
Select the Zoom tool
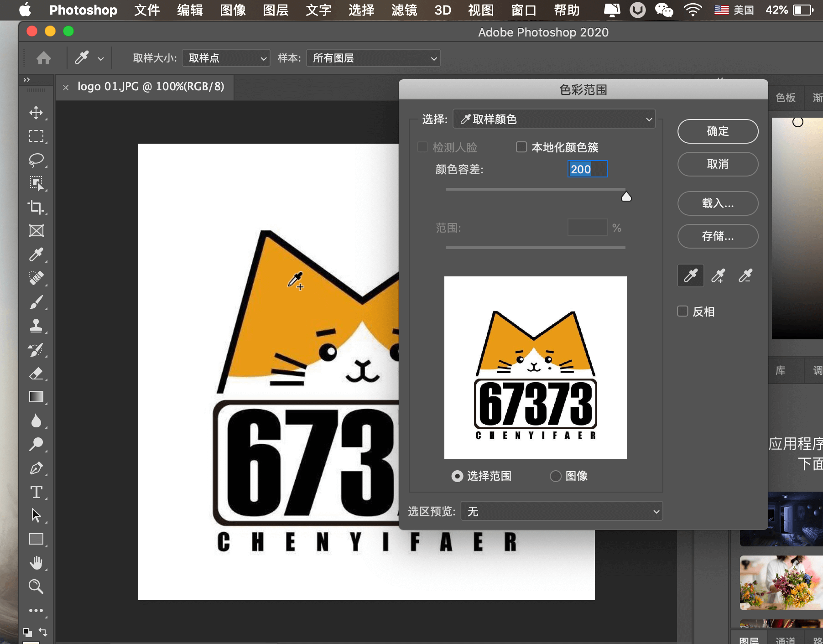[x=36, y=587]
